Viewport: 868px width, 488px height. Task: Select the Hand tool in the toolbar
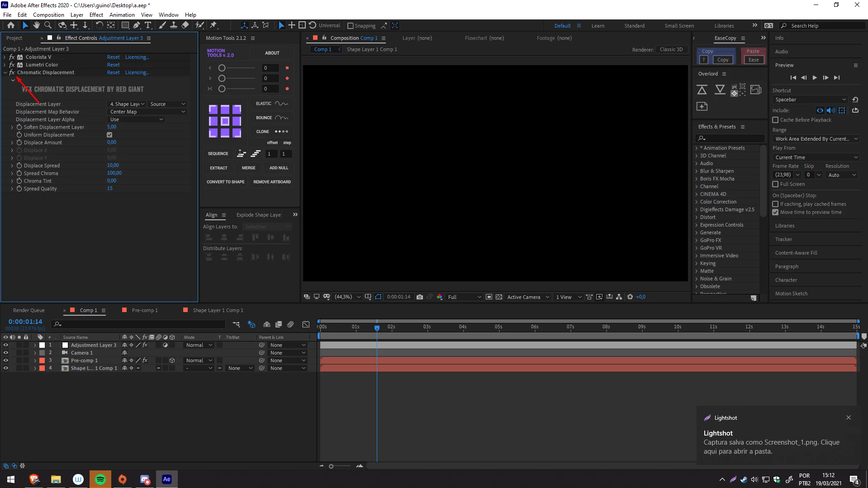37,25
